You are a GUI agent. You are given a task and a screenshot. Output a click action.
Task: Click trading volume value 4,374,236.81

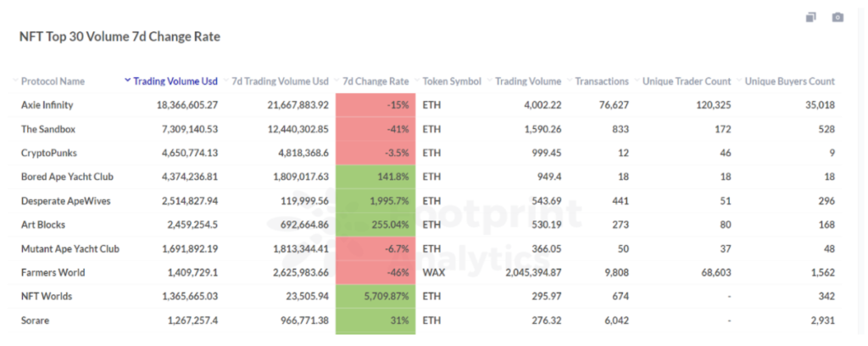click(190, 176)
